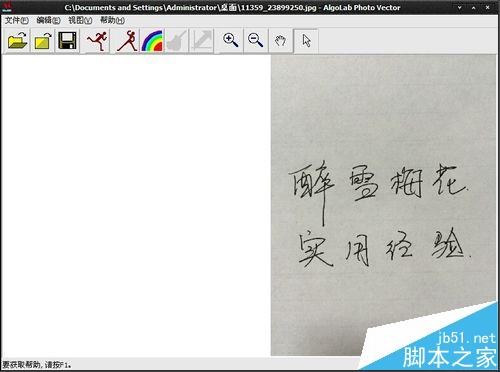The image size is (500, 372).
Task: Click the source photo of handwriting
Action: (x=383, y=205)
